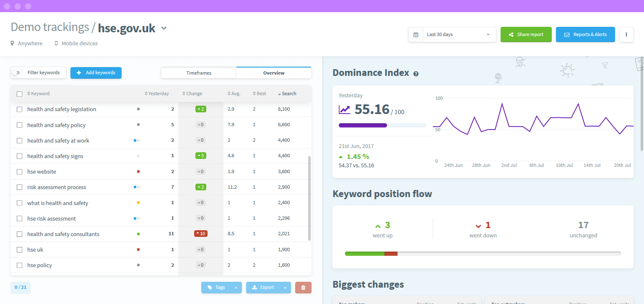Click the 1.45 % change value
This screenshot has height=304, width=644.
pyautogui.click(x=358, y=156)
